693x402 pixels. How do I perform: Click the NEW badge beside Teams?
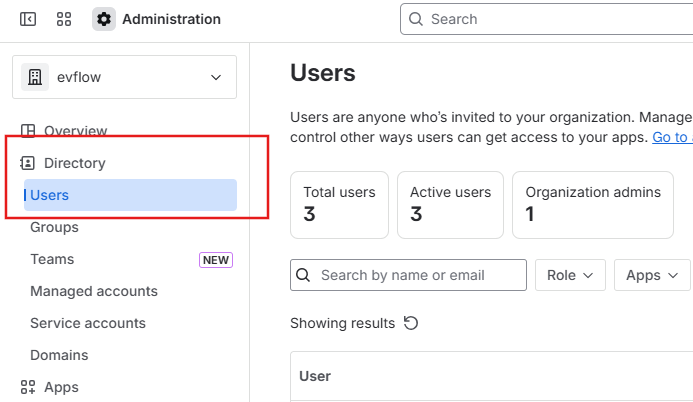point(216,260)
